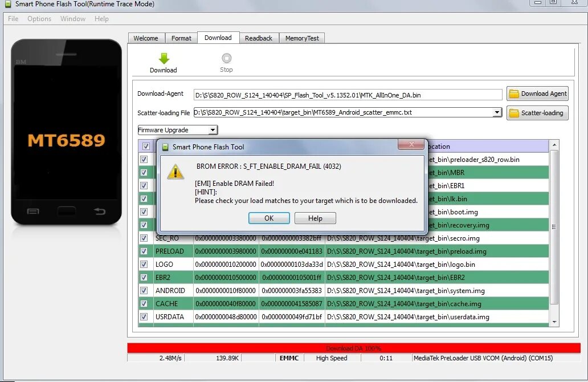Open the Options menu
Image resolution: width=588 pixels, height=382 pixels.
(x=39, y=19)
